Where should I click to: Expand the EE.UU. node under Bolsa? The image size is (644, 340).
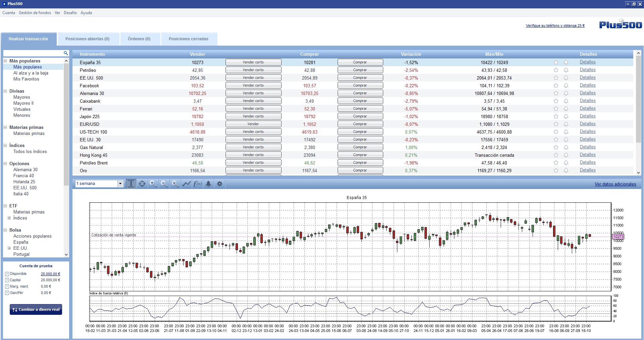[x=9, y=248]
